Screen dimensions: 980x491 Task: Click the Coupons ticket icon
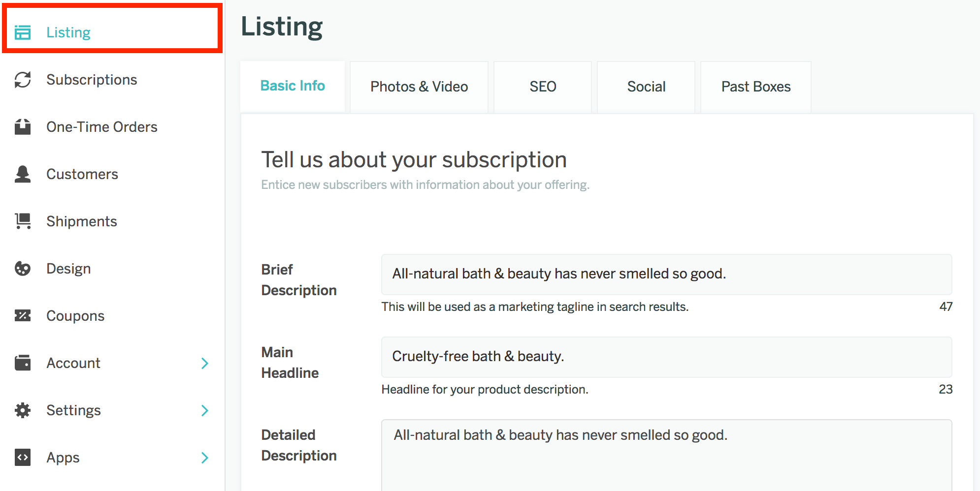point(22,315)
